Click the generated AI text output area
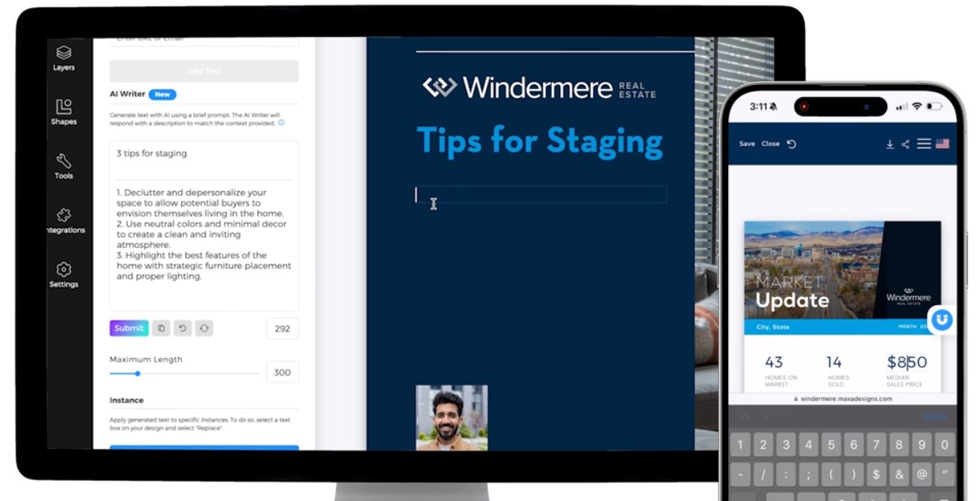 [204, 243]
